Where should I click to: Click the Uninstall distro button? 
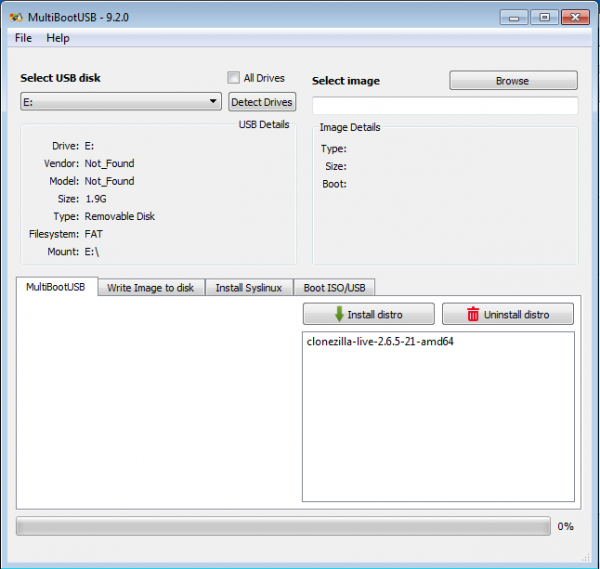509,314
